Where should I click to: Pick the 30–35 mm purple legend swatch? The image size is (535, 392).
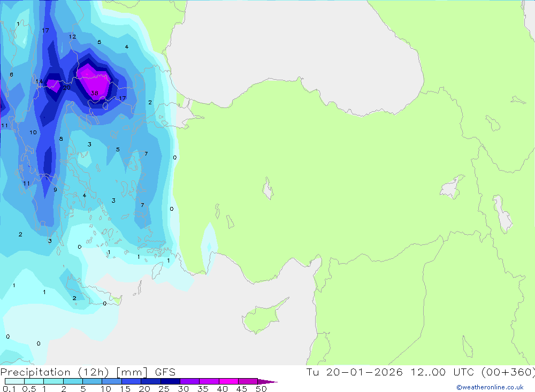[190, 381]
